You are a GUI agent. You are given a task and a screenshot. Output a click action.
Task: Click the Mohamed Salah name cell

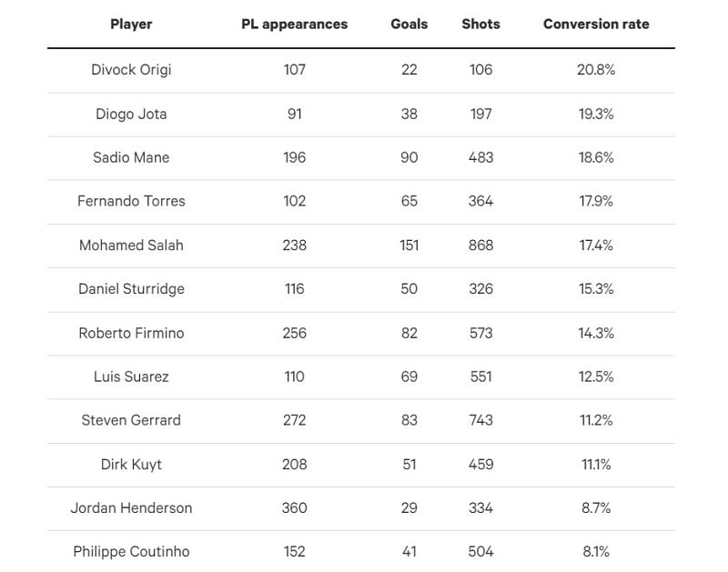coord(131,245)
